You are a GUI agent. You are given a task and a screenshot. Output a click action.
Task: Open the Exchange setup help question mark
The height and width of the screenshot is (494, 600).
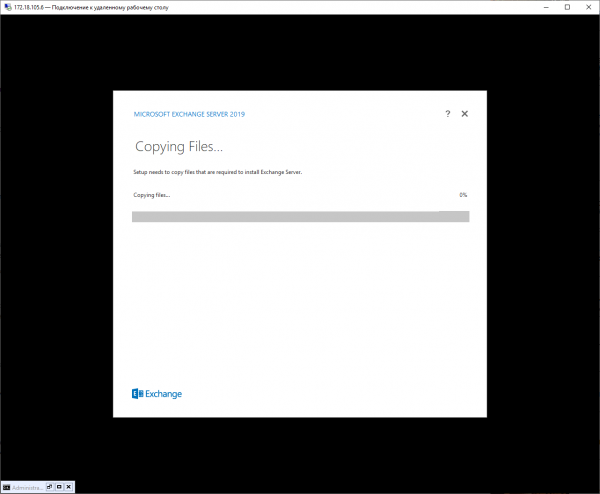click(447, 114)
